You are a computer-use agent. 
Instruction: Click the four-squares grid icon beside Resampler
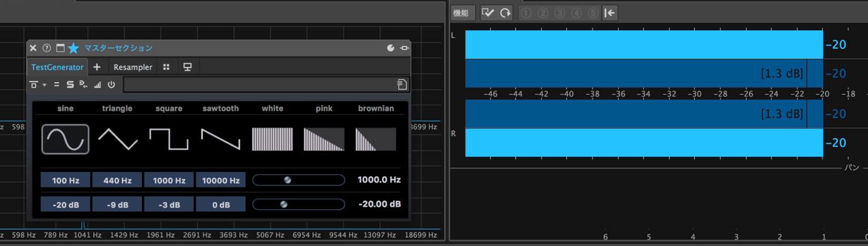pyautogui.click(x=167, y=67)
